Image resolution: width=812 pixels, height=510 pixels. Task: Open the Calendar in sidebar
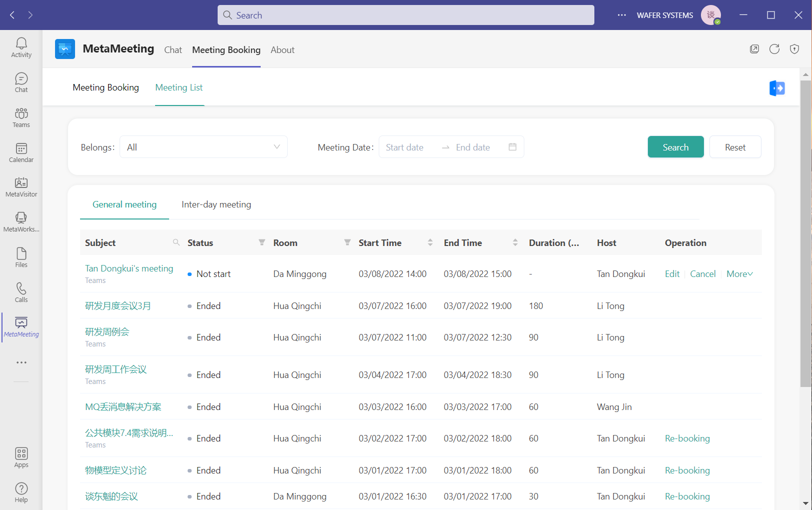[x=21, y=152]
